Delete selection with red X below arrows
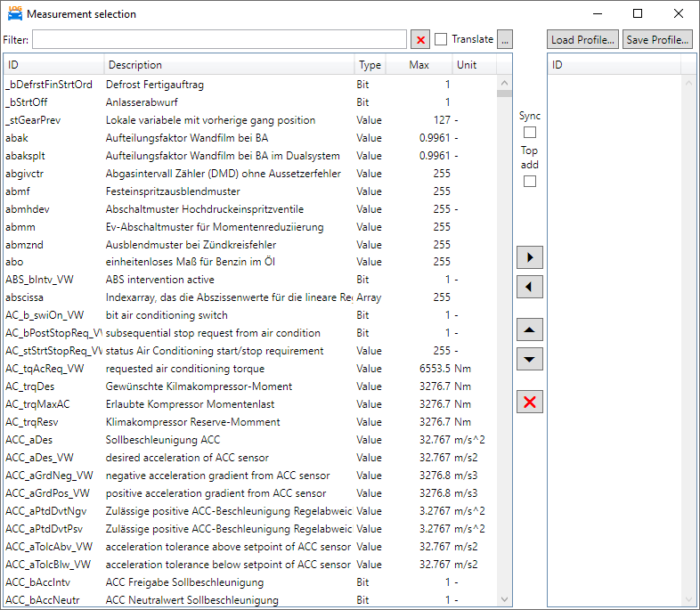This screenshot has width=700, height=610. (530, 402)
